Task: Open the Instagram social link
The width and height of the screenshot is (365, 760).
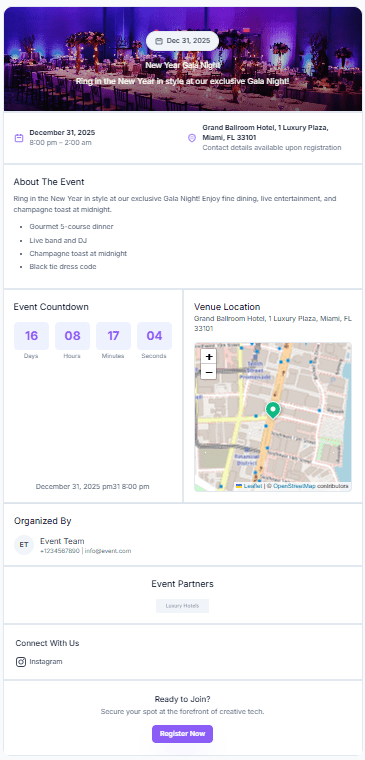Action: (39, 662)
